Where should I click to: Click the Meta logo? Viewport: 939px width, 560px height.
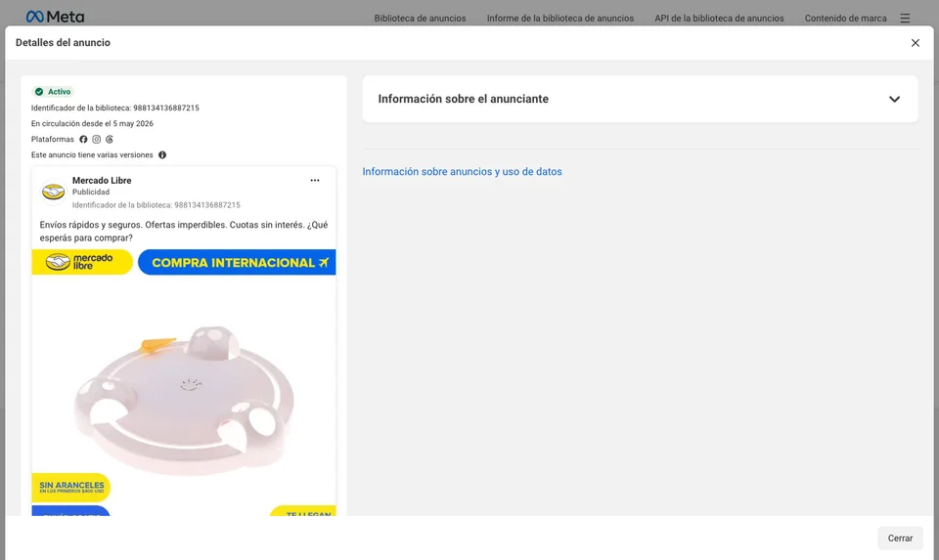(55, 17)
